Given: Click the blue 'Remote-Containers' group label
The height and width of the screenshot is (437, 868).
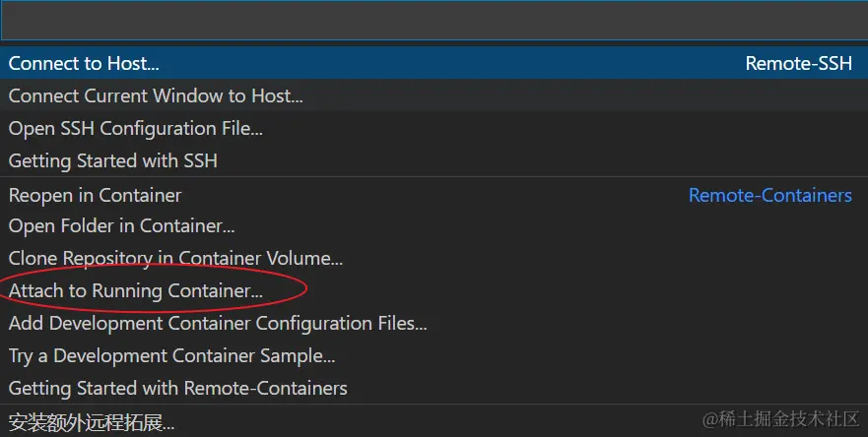Looking at the screenshot, I should point(769,195).
